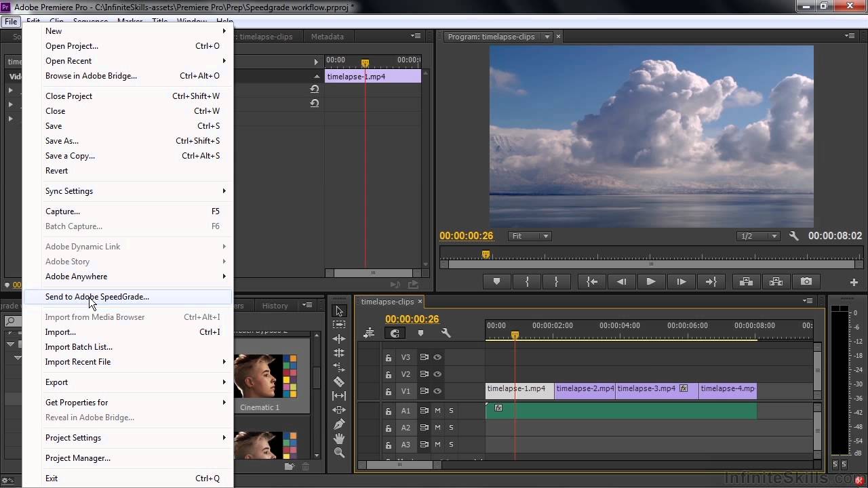Screen dimensions: 868x488
Task: Select the Rolling Edit tool
Action: coord(339,353)
